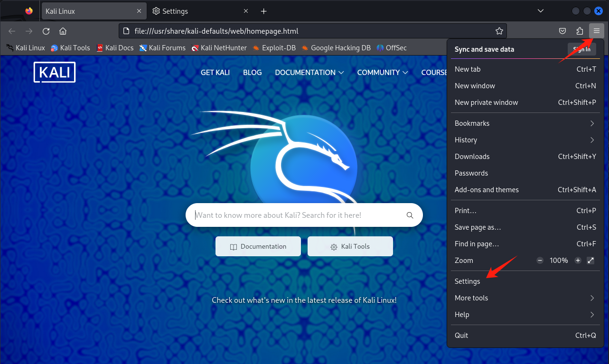Bookmark this page with the star icon

coord(499,31)
